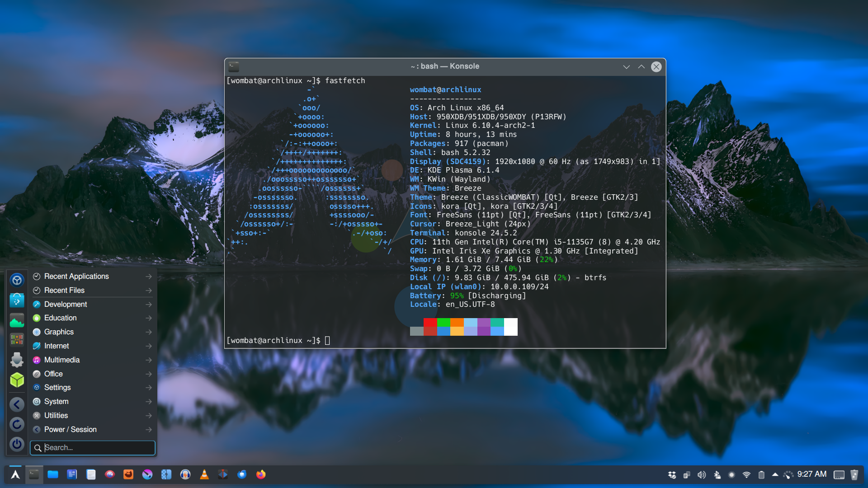Click the log out arrow button in the launcher

pos(17,404)
